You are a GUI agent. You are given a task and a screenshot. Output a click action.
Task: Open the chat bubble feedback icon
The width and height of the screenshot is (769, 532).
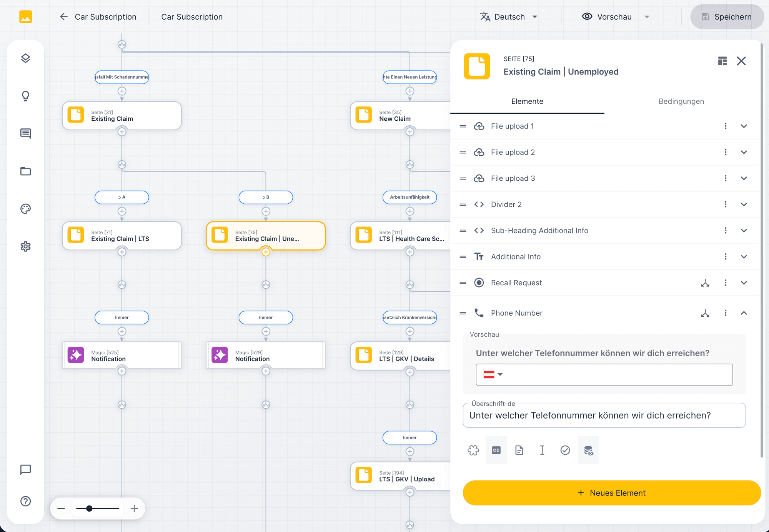coord(25,469)
